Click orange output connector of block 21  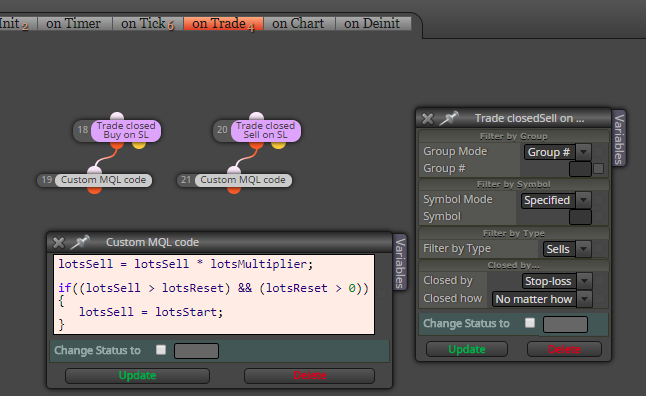point(234,190)
